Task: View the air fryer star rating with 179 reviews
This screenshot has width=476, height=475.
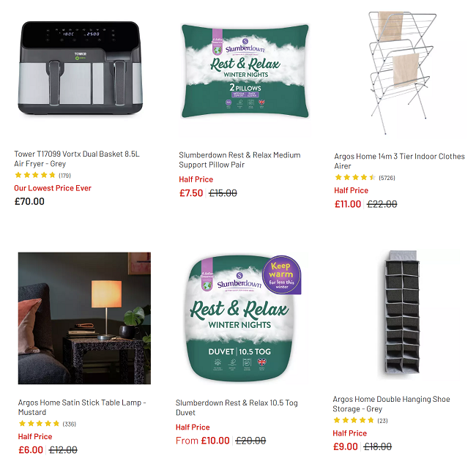Action: pos(42,176)
